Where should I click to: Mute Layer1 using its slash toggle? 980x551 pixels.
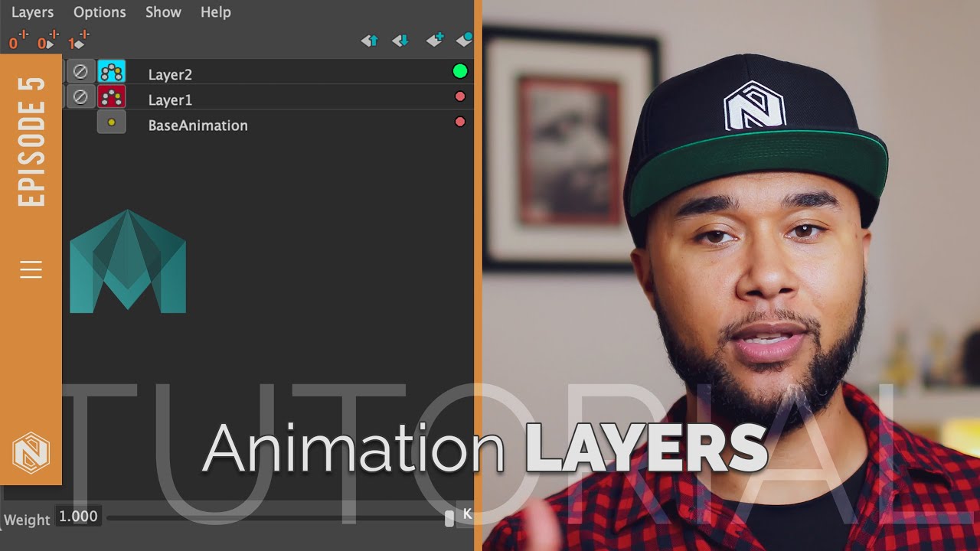click(x=80, y=96)
